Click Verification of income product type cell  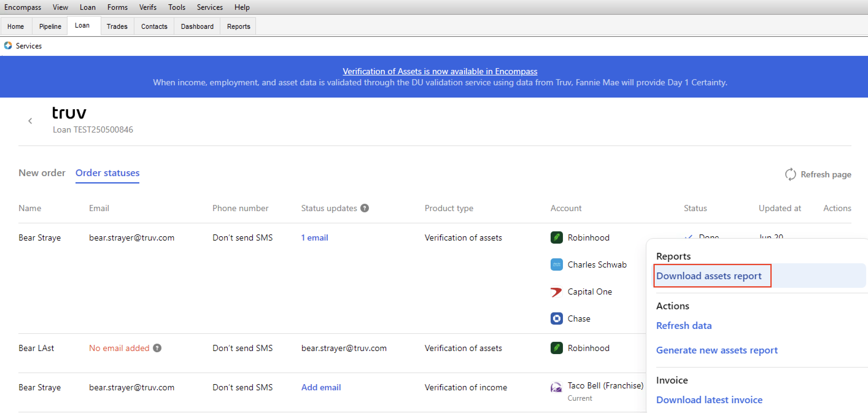(x=466, y=388)
